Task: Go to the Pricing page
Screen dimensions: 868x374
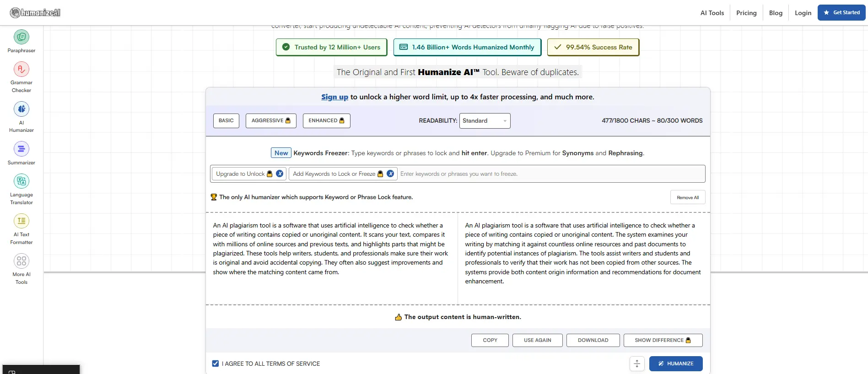Action: [x=746, y=13]
